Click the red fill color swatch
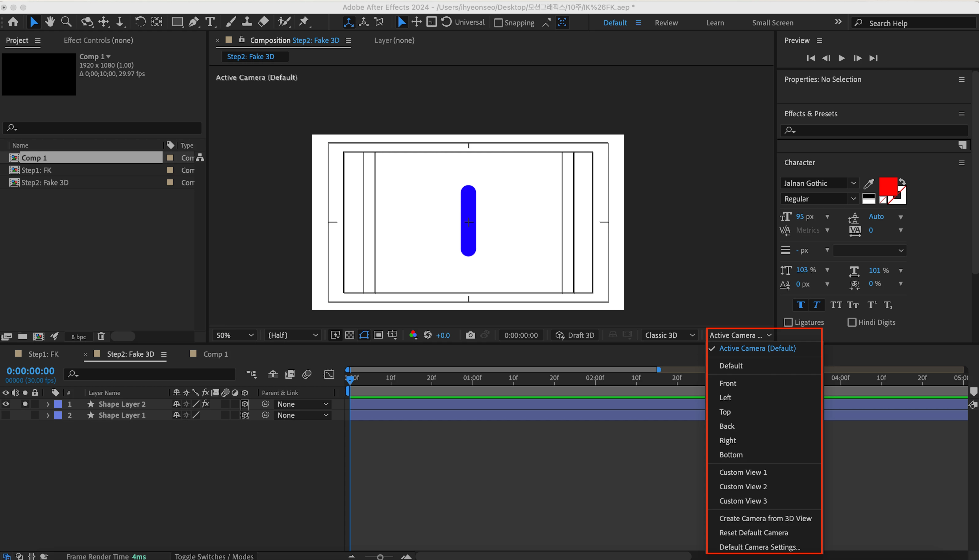The width and height of the screenshot is (979, 560). [x=888, y=186]
